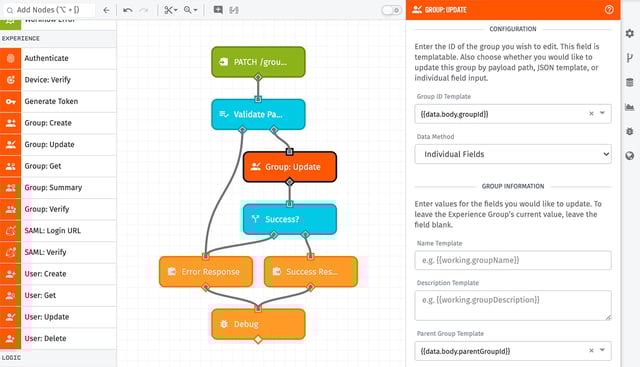
Task: Open the debug bug icon on the right sidebar
Action: [x=630, y=131]
